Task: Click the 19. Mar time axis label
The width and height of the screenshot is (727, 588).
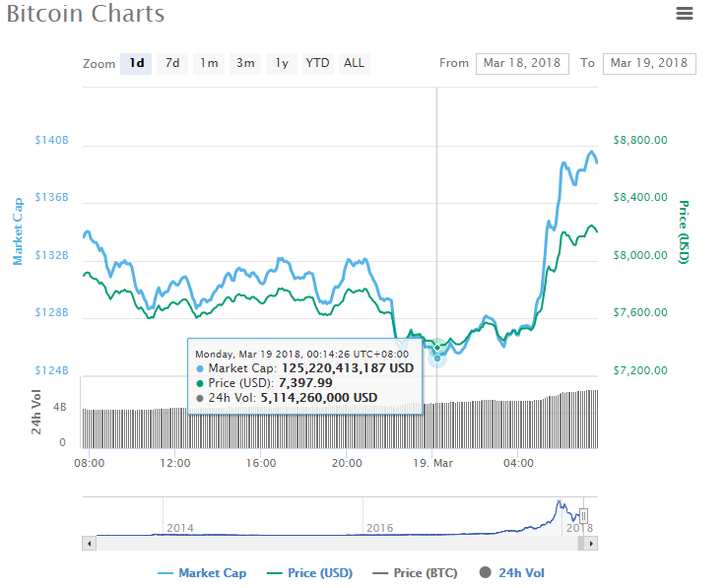Action: (x=432, y=463)
